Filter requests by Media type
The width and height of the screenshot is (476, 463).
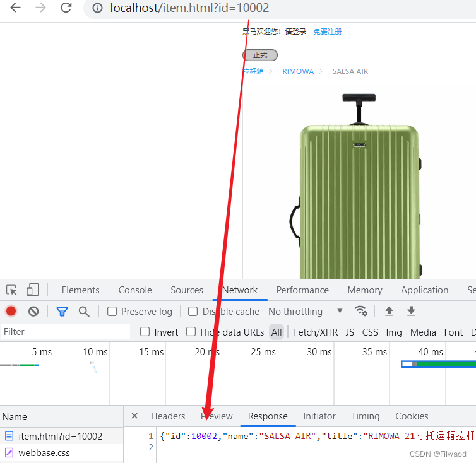423,332
